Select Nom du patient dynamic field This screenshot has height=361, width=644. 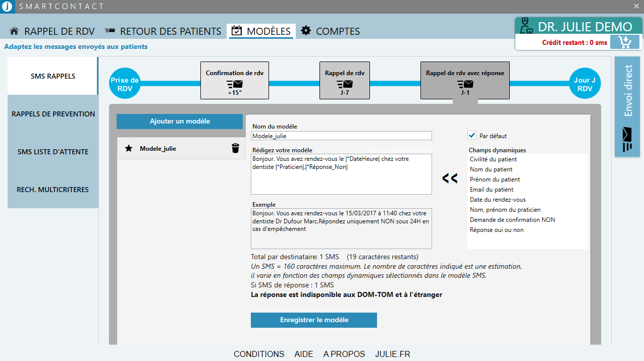point(491,169)
